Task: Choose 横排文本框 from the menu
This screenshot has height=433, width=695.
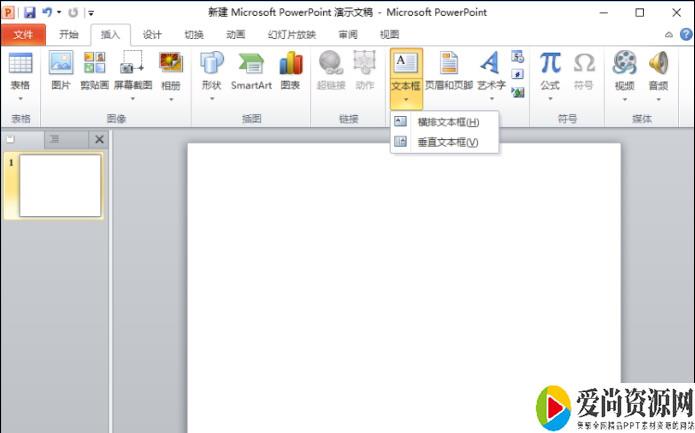Action: (447, 122)
